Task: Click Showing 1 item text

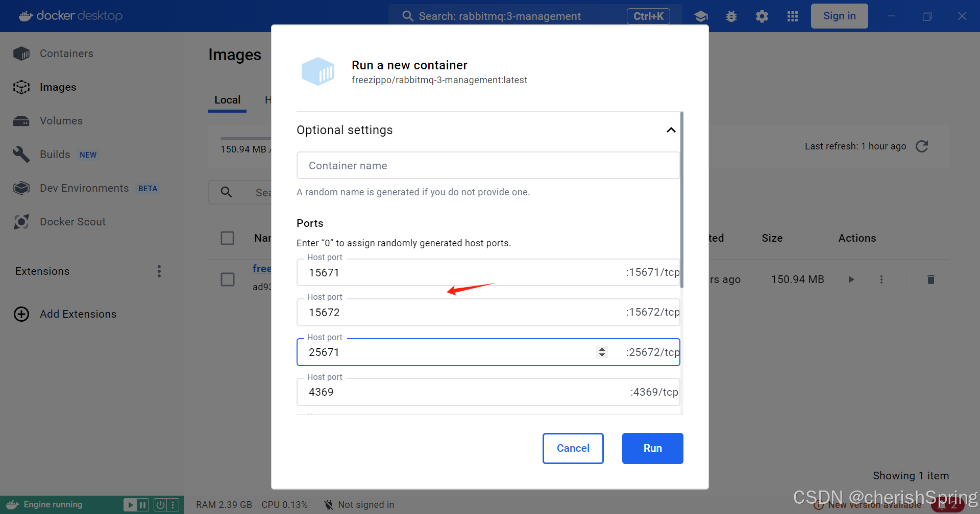Action: tap(911, 476)
